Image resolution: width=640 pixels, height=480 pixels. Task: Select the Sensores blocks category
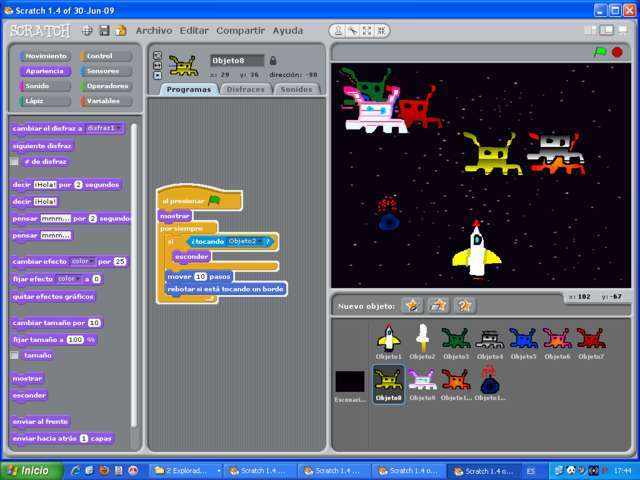[x=103, y=71]
